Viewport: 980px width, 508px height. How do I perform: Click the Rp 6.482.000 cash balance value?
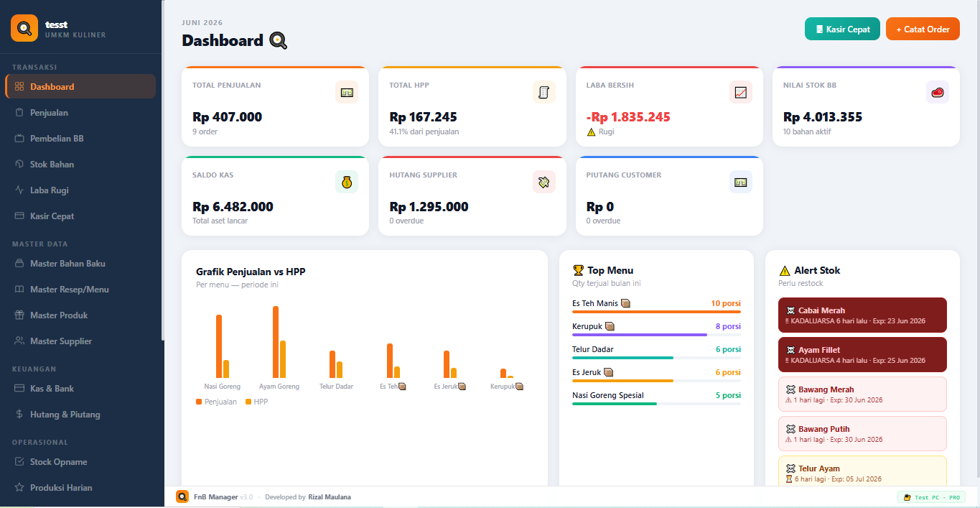[233, 207]
